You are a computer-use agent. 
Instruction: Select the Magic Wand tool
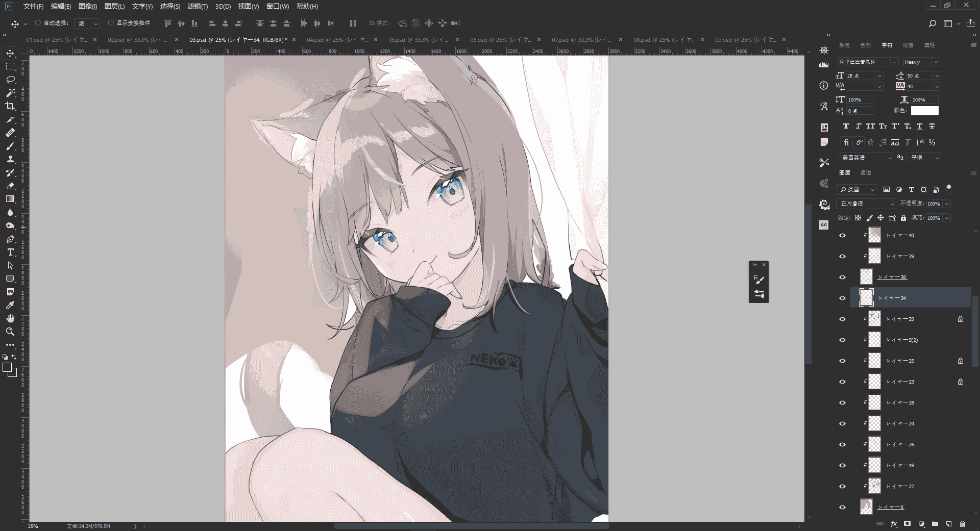coord(10,93)
